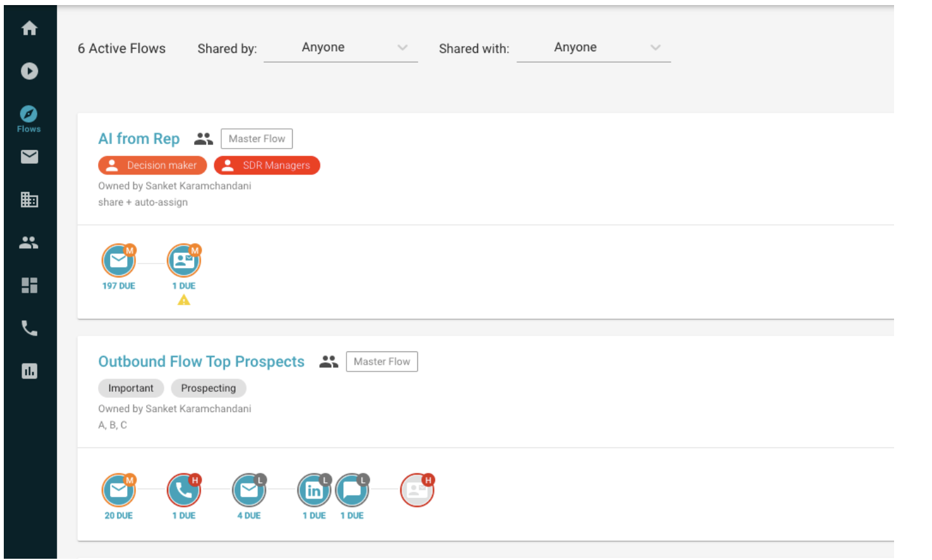Open the Shared by Anyone dropdown
This screenshot has height=560, width=932.
341,47
